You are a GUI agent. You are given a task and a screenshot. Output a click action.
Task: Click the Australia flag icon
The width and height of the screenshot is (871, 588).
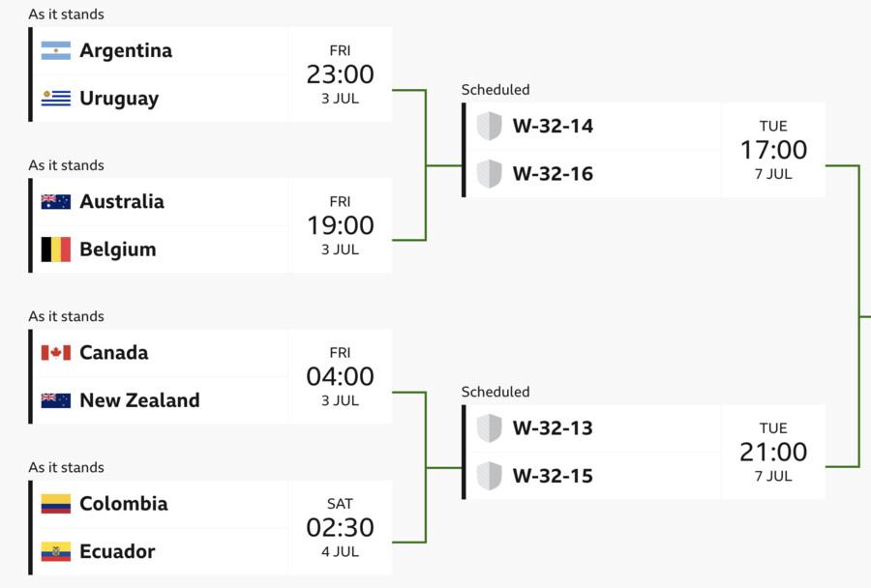pos(56,201)
